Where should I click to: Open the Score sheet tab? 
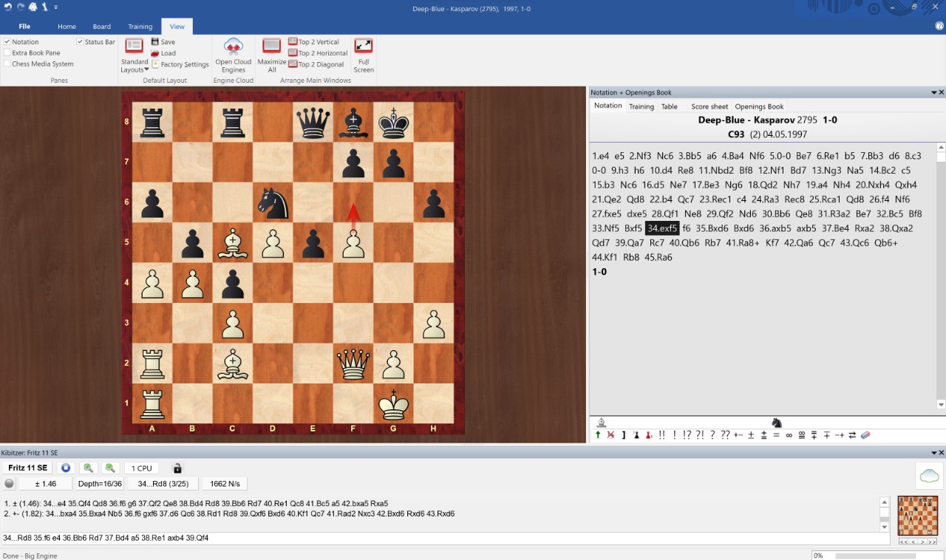coord(709,106)
